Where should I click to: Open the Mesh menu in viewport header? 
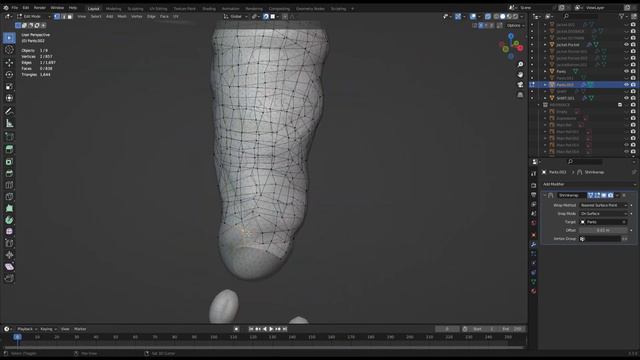122,16
